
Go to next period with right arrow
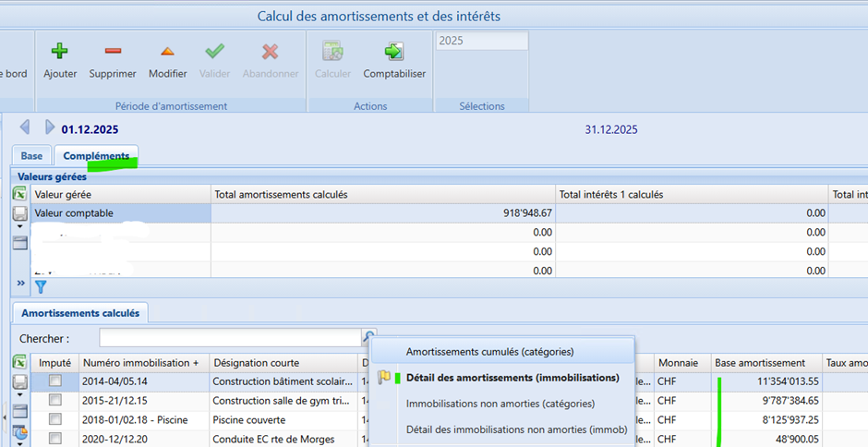pyautogui.click(x=50, y=127)
